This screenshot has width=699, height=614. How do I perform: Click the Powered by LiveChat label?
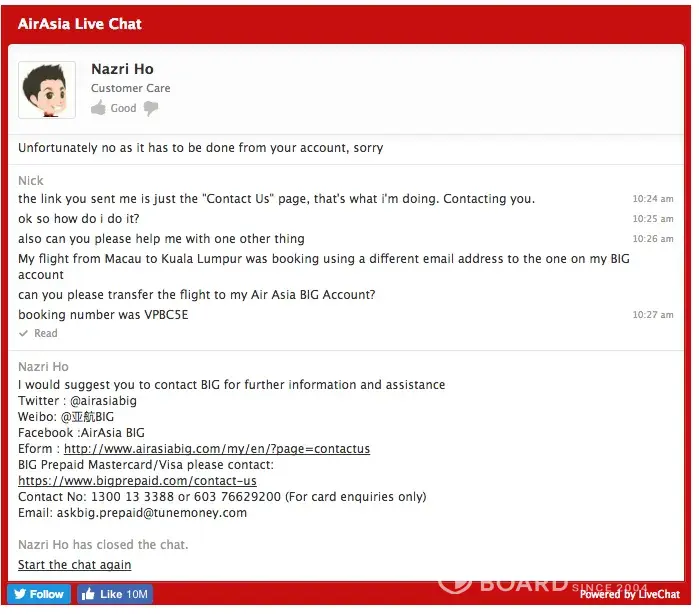coord(629,594)
